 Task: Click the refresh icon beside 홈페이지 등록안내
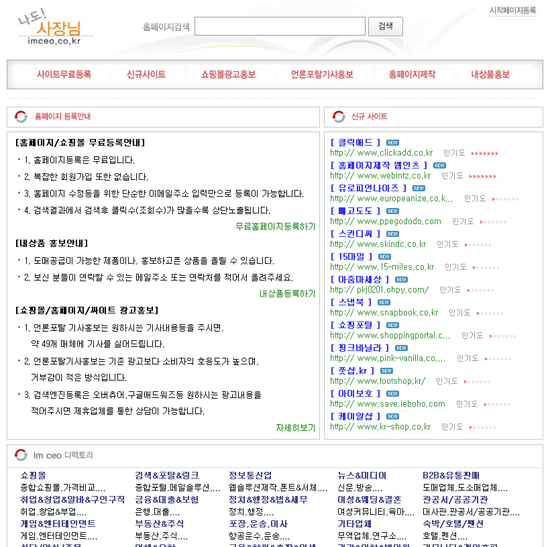[21, 116]
